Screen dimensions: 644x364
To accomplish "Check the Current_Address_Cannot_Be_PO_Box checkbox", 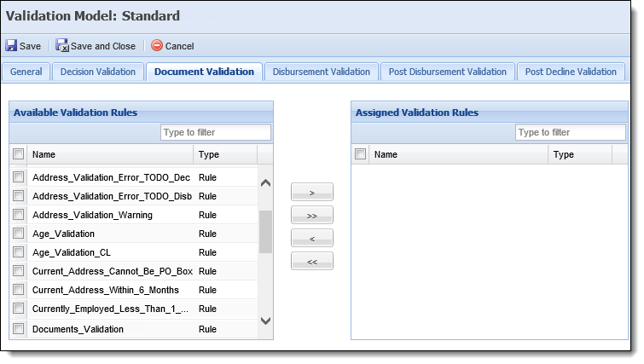I will click(19, 271).
